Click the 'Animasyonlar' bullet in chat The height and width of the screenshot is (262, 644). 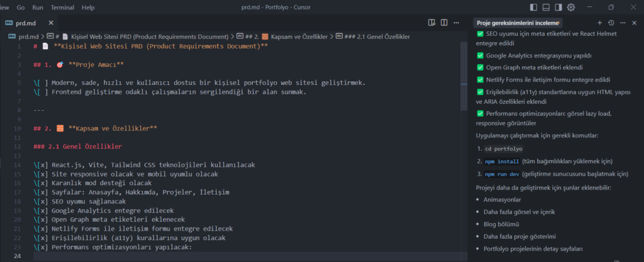click(502, 200)
